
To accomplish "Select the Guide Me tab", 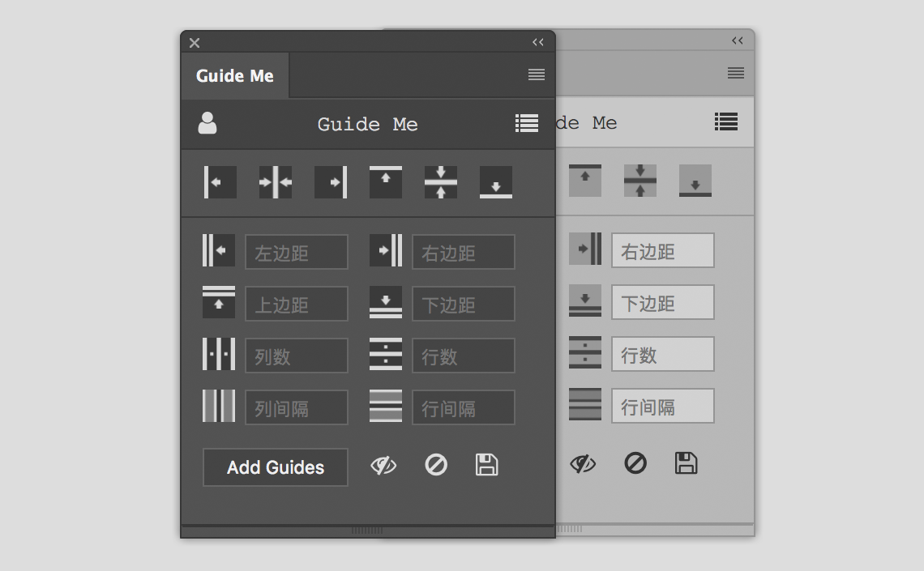I will [235, 76].
